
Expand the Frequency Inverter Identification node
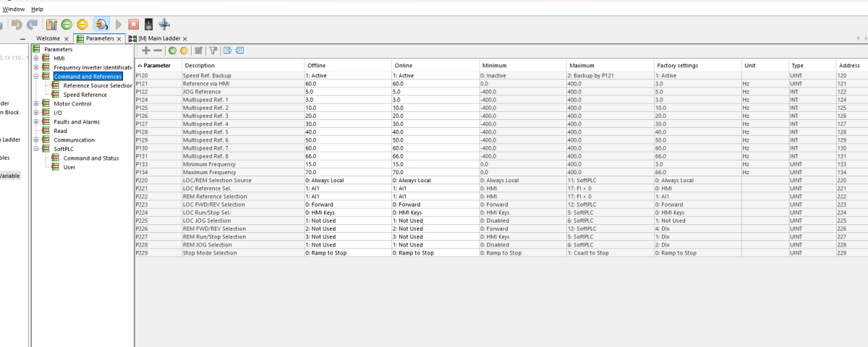click(x=36, y=67)
